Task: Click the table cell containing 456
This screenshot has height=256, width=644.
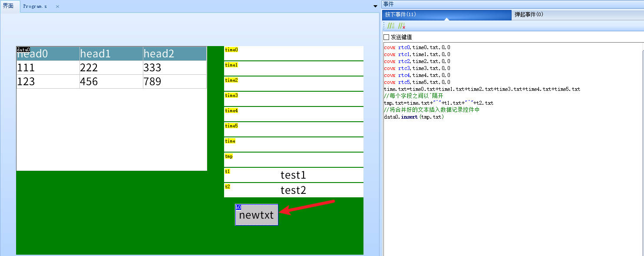Action: [x=111, y=82]
